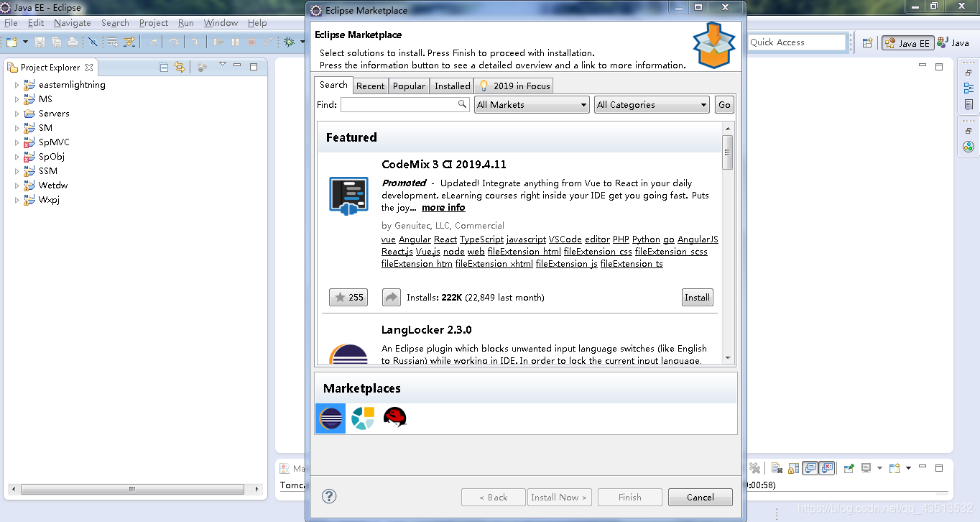Expand the Servers folder
Viewport: 980px width, 522px height.
tap(17, 114)
